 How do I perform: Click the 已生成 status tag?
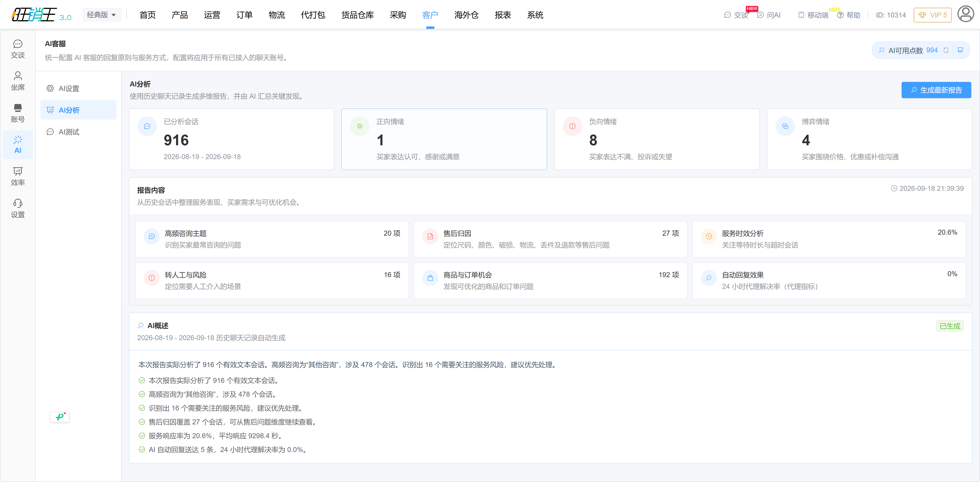pos(950,326)
